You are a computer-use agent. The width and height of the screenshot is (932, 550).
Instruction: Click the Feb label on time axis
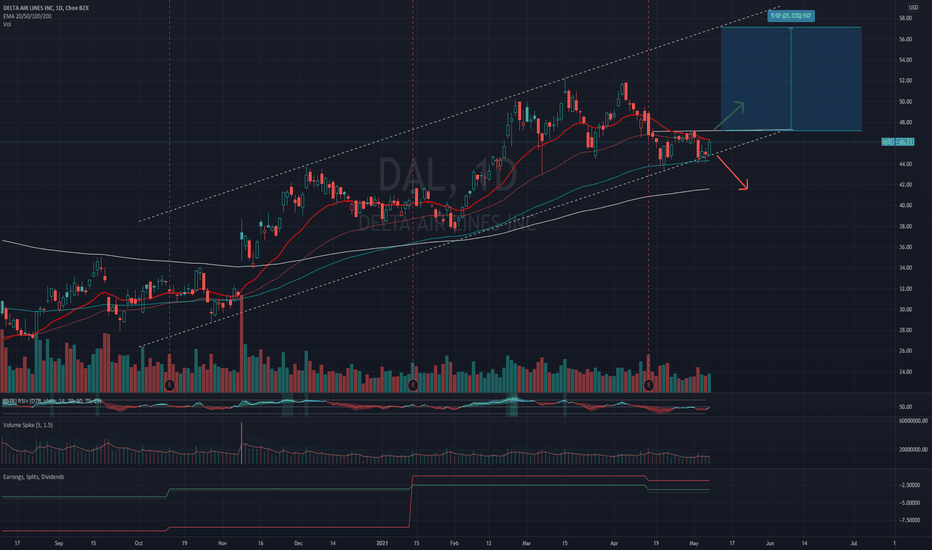(x=454, y=543)
